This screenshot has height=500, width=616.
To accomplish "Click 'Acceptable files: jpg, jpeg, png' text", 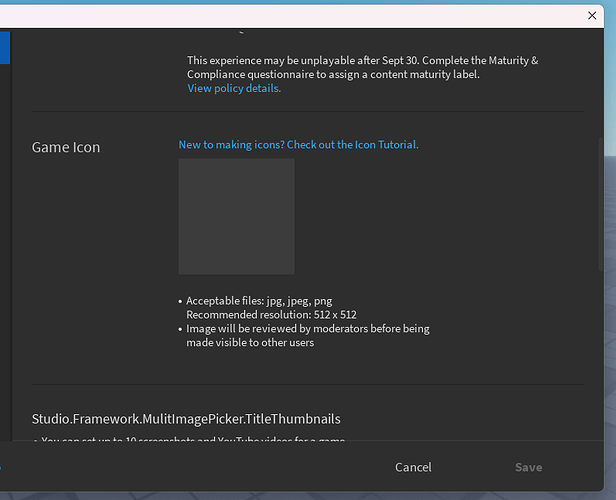I will pos(259,301).
